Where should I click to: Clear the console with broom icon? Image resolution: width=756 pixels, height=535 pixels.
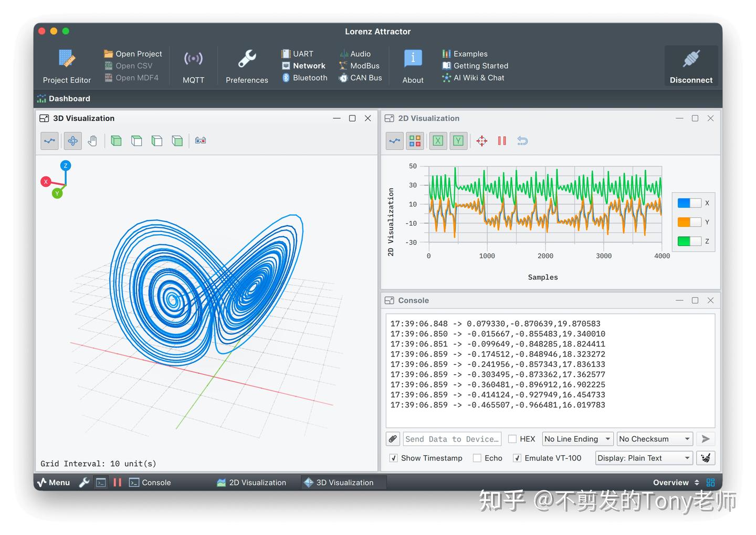coord(706,458)
